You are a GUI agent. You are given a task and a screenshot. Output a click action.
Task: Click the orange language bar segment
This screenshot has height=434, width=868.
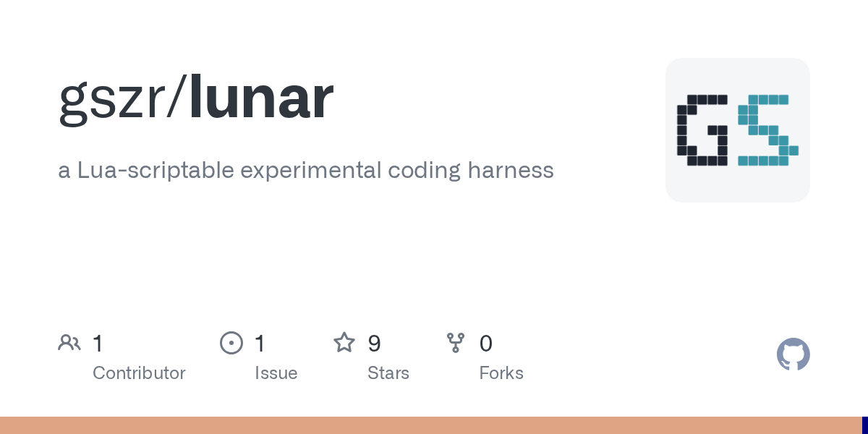pyautogui.click(x=431, y=425)
